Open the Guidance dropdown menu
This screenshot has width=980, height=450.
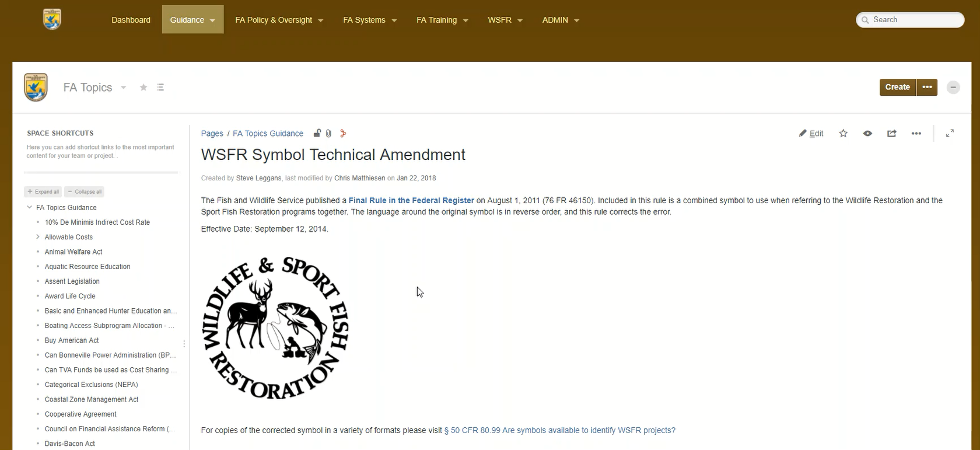[x=192, y=20]
